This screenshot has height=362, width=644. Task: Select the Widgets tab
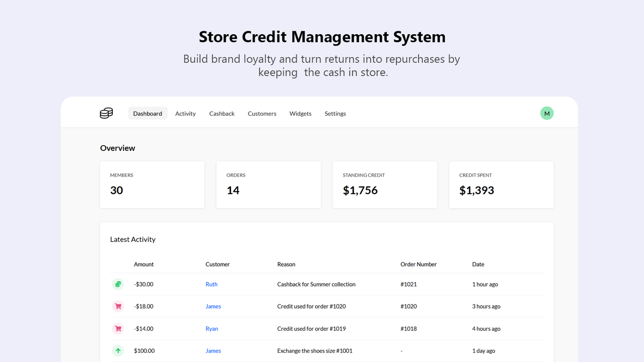pos(300,114)
